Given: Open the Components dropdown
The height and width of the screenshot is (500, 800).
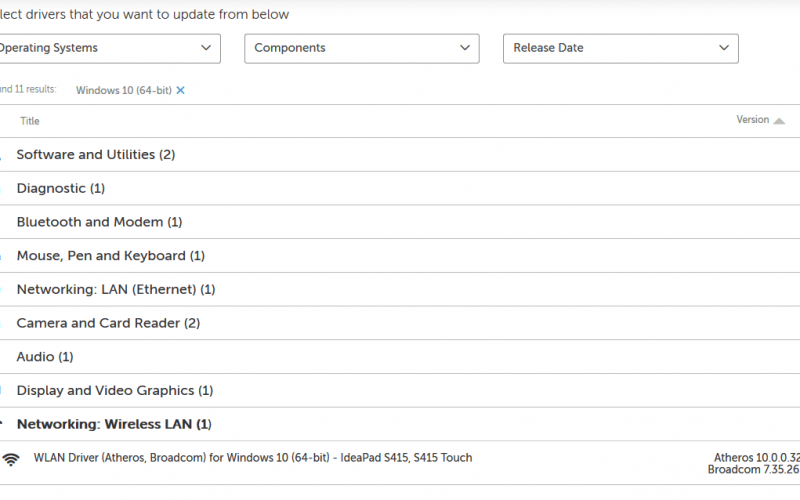Looking at the screenshot, I should (x=362, y=48).
